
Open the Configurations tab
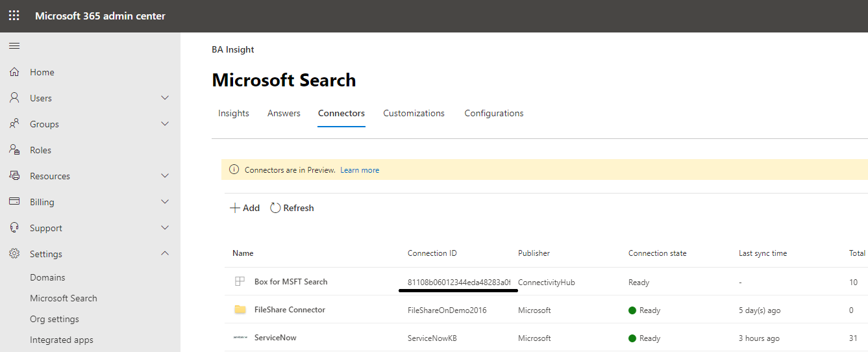pos(493,113)
